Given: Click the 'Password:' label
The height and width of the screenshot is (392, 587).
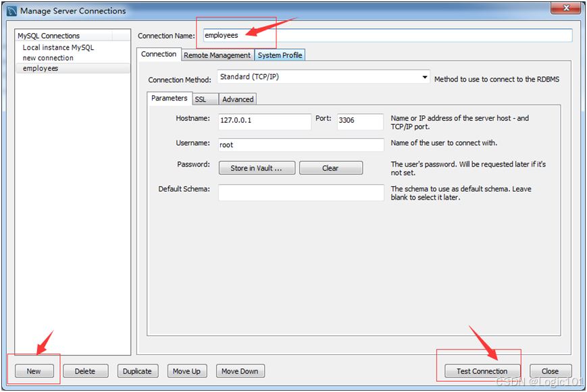Looking at the screenshot, I should point(193,164).
